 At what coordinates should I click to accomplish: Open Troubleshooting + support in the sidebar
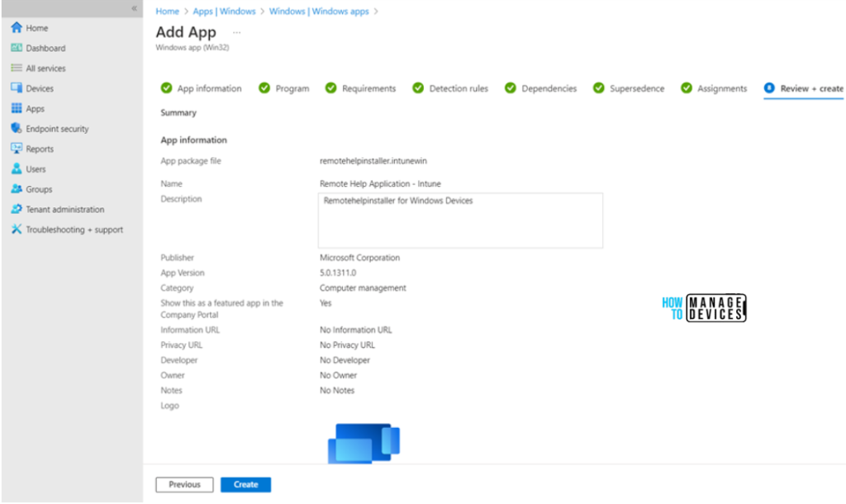click(74, 230)
